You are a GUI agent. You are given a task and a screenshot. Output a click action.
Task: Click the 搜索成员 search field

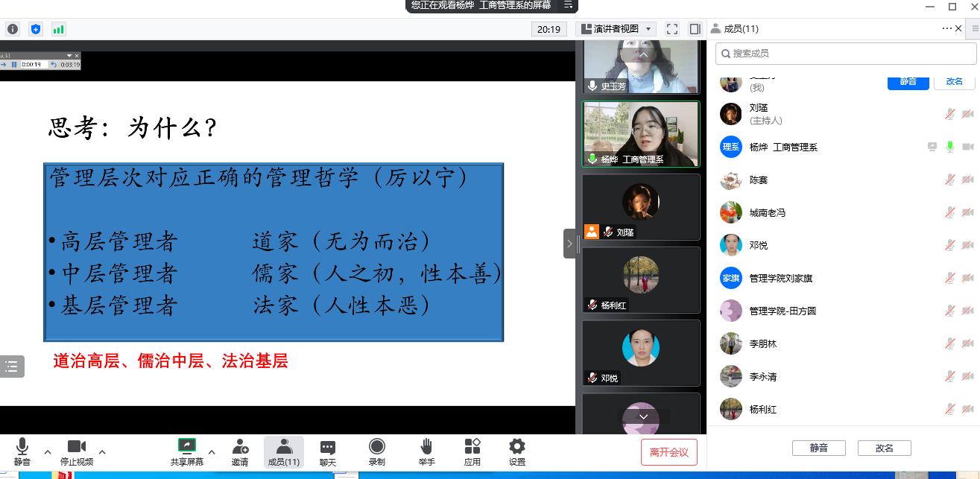845,54
